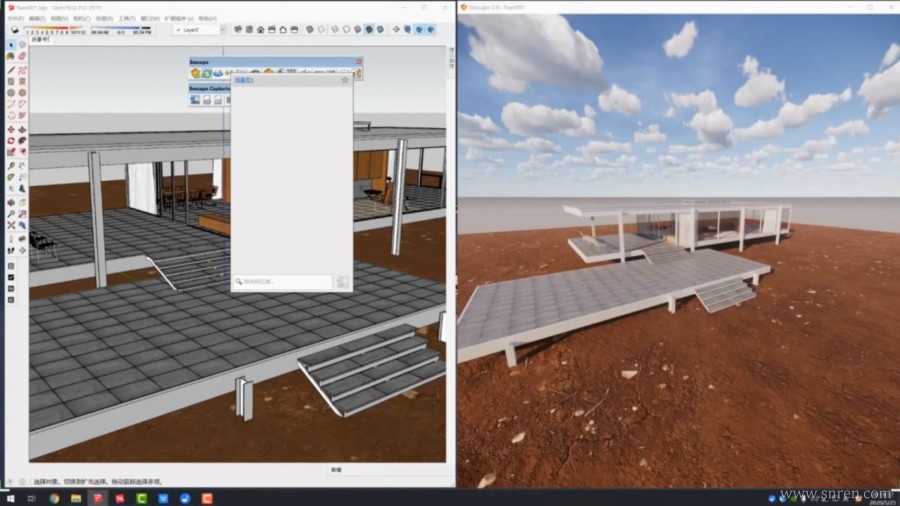Open Chrome from the Windows taskbar

pos(54,498)
